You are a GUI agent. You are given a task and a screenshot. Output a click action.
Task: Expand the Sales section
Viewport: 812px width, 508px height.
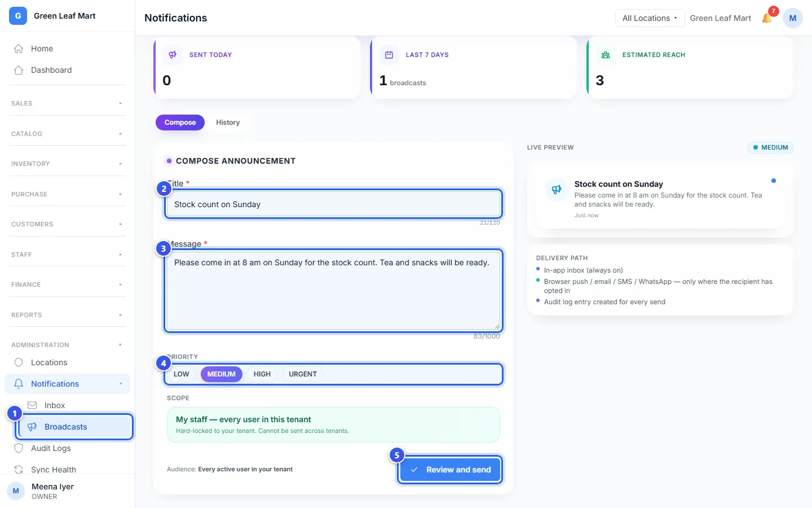click(67, 103)
